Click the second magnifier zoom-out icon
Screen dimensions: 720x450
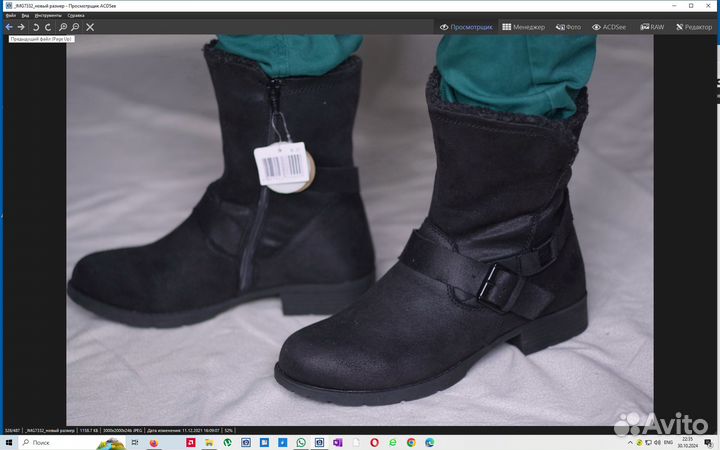tap(75, 27)
